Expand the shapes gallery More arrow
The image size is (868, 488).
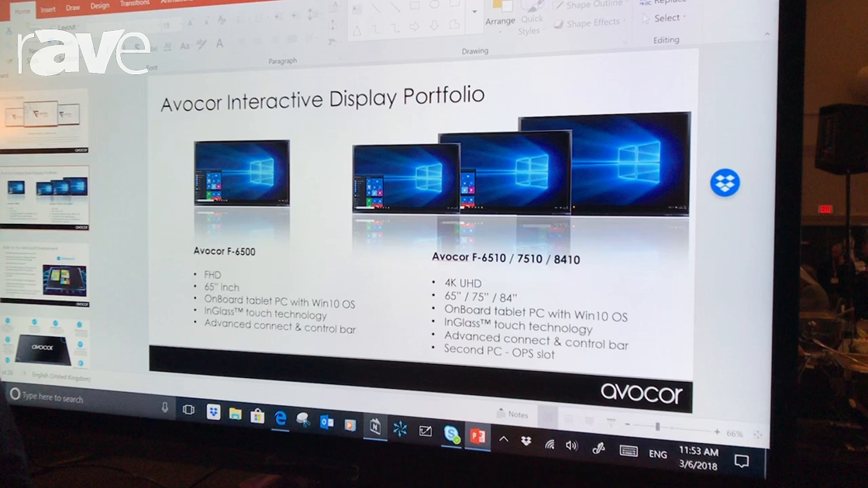coord(474,12)
